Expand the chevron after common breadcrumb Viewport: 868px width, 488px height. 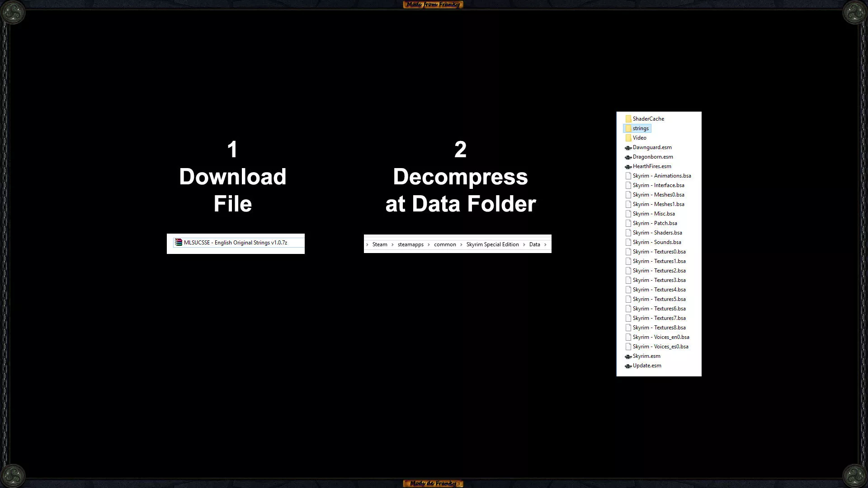point(461,244)
